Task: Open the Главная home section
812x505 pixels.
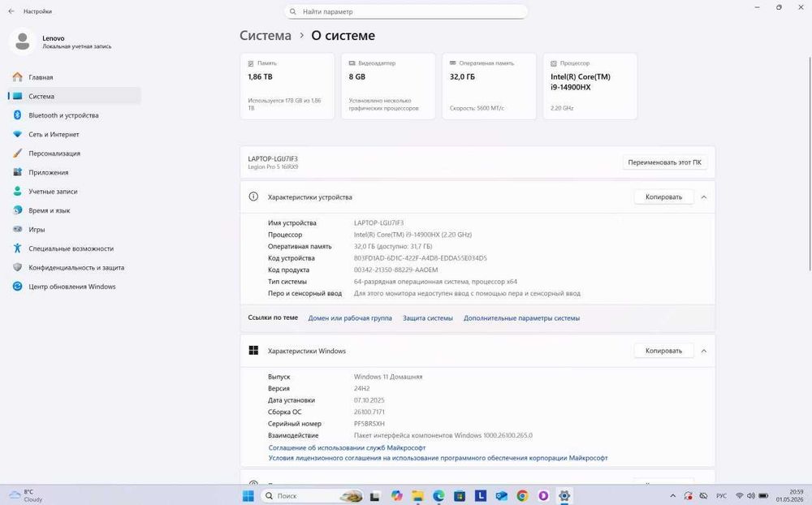Action: click(x=74, y=77)
